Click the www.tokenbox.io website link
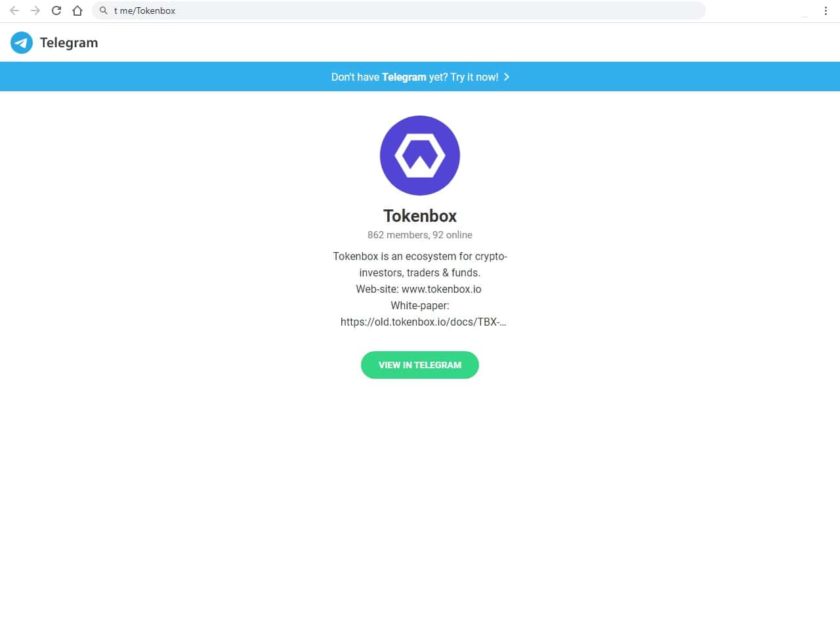 pyautogui.click(x=442, y=289)
